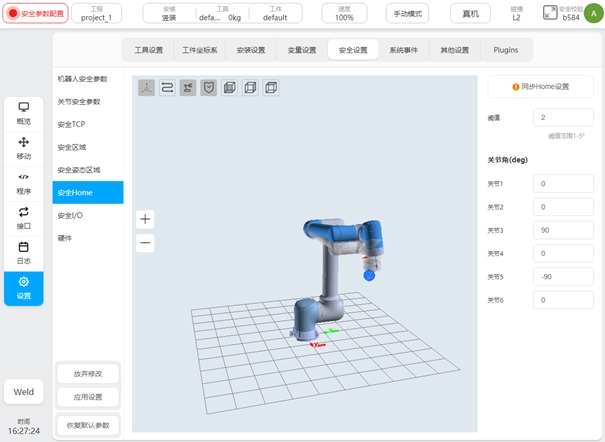This screenshot has width=605, height=442.
Task: Click the 同步Home设置 button
Action: pos(540,88)
